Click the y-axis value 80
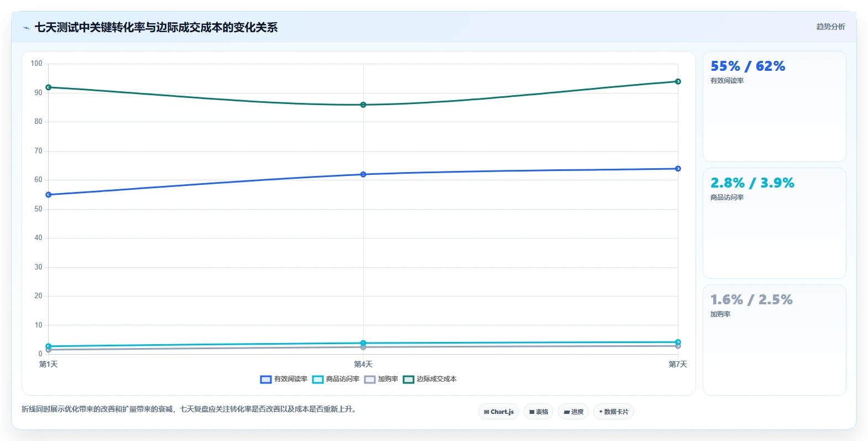The image size is (868, 441). [38, 122]
